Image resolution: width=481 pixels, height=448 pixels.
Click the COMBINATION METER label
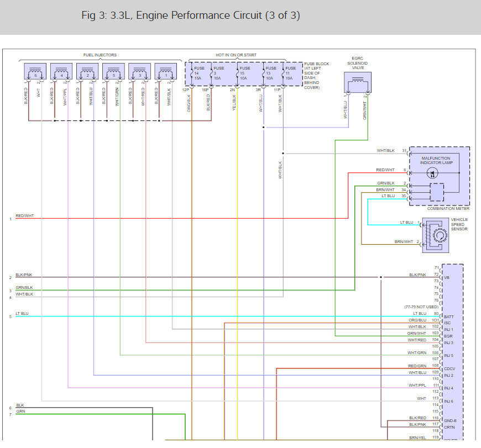(448, 208)
